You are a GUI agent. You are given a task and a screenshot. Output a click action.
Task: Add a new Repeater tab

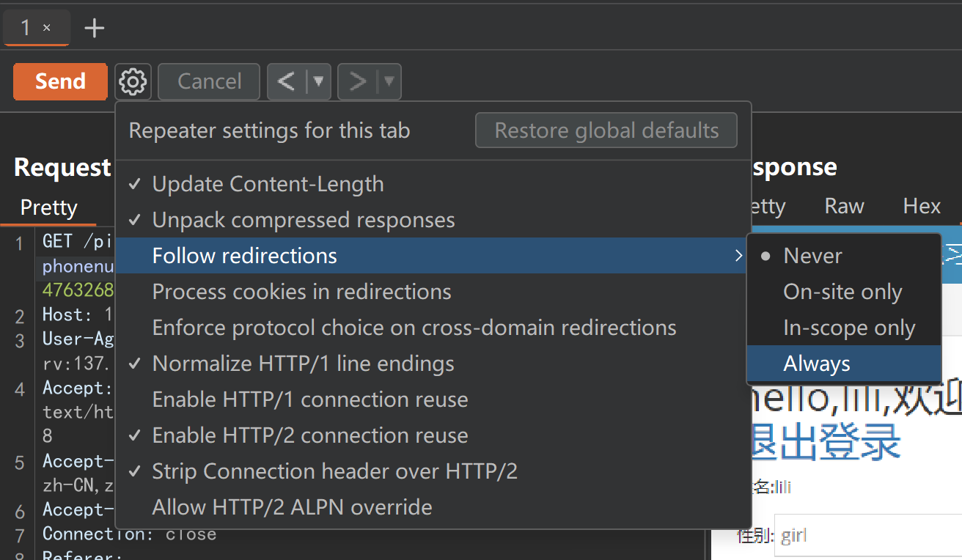[x=95, y=29]
